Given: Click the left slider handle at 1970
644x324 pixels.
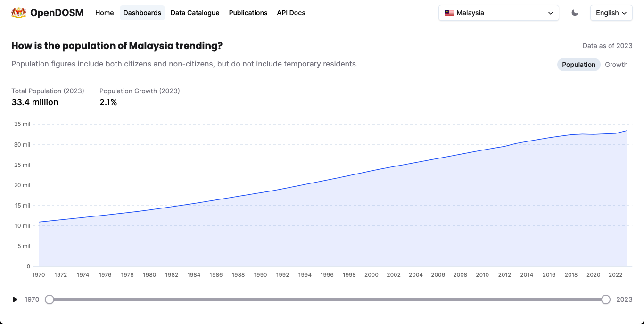Looking at the screenshot, I should (50, 299).
